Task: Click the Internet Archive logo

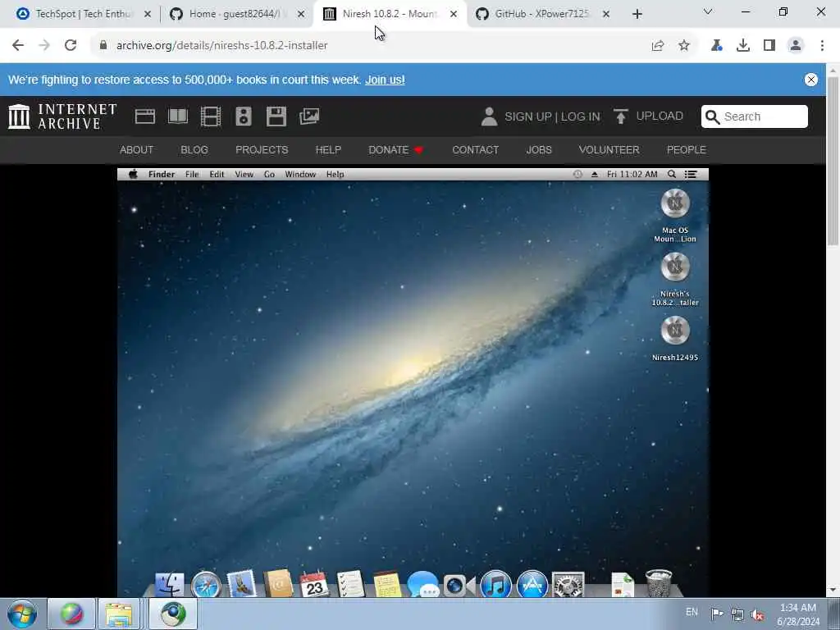Action: tap(62, 116)
